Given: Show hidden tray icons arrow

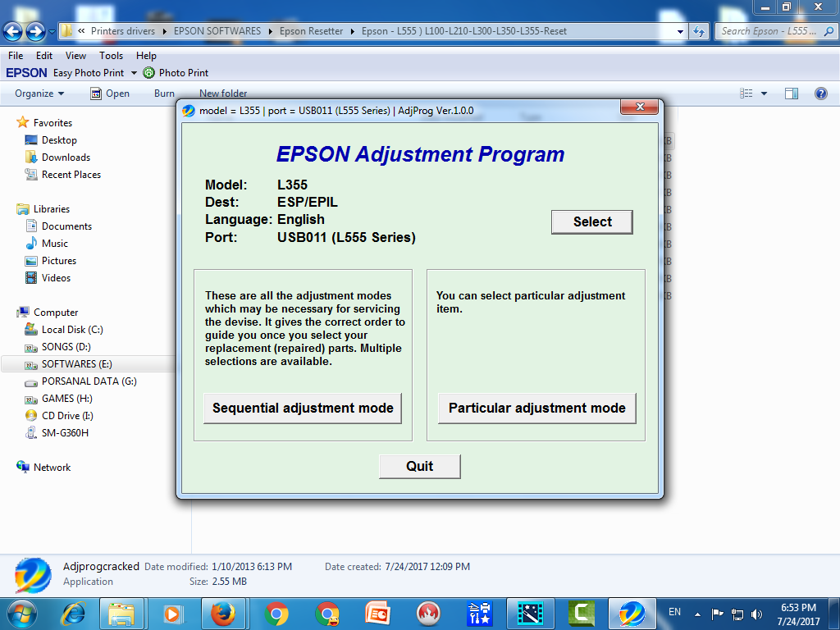Looking at the screenshot, I should point(697,614).
